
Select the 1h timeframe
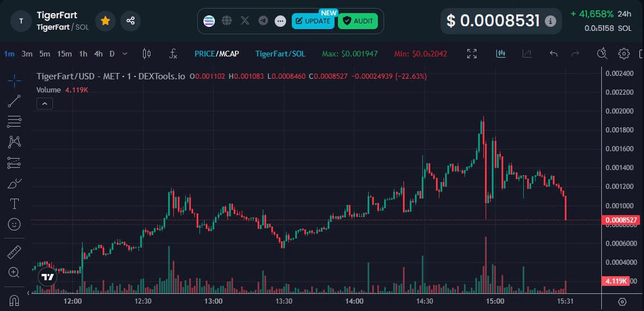(x=83, y=54)
